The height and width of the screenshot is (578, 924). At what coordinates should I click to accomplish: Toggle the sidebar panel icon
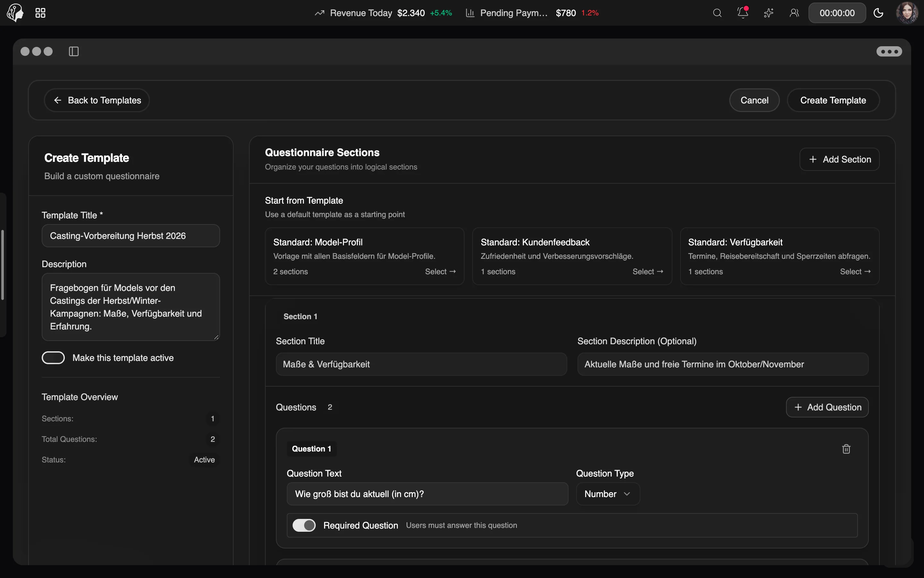tap(74, 51)
